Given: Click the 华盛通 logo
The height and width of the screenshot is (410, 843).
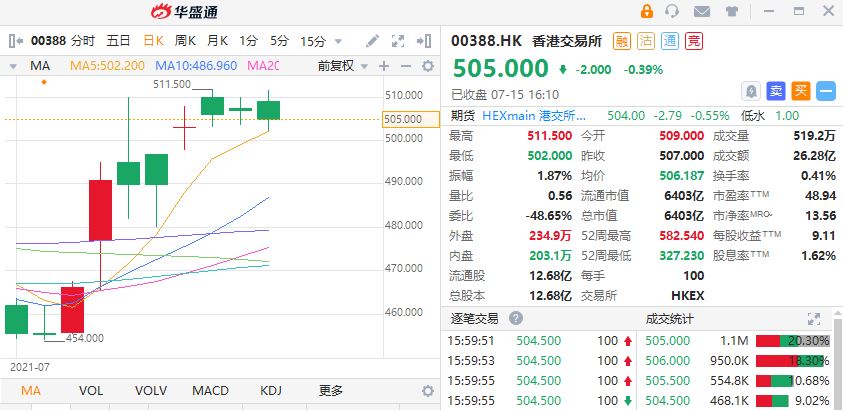Looking at the screenshot, I should tap(184, 11).
